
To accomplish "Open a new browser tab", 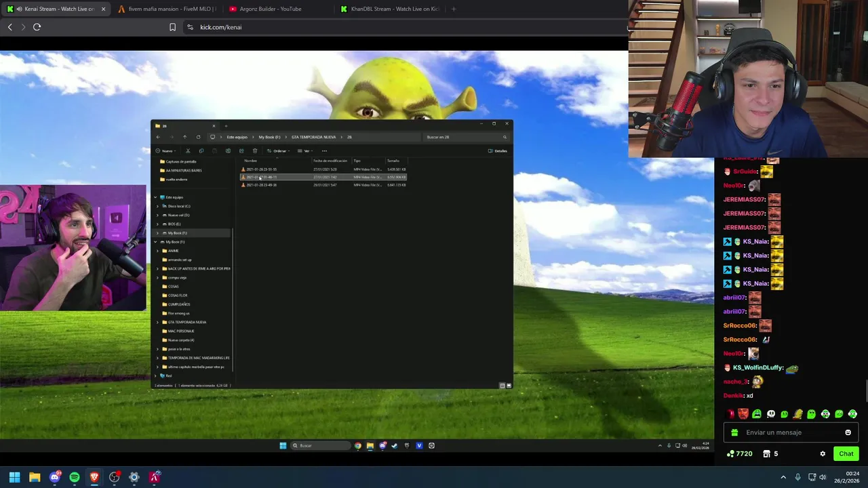I will [454, 9].
